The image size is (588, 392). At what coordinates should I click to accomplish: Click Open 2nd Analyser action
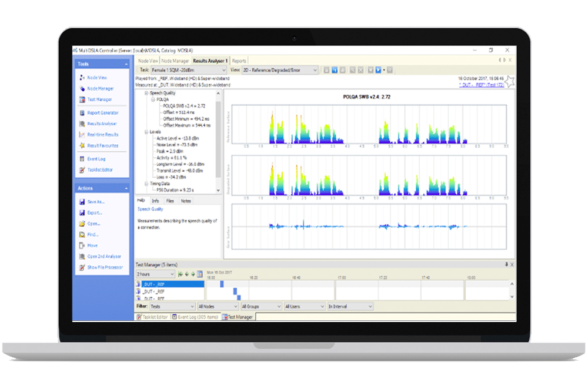[104, 257]
